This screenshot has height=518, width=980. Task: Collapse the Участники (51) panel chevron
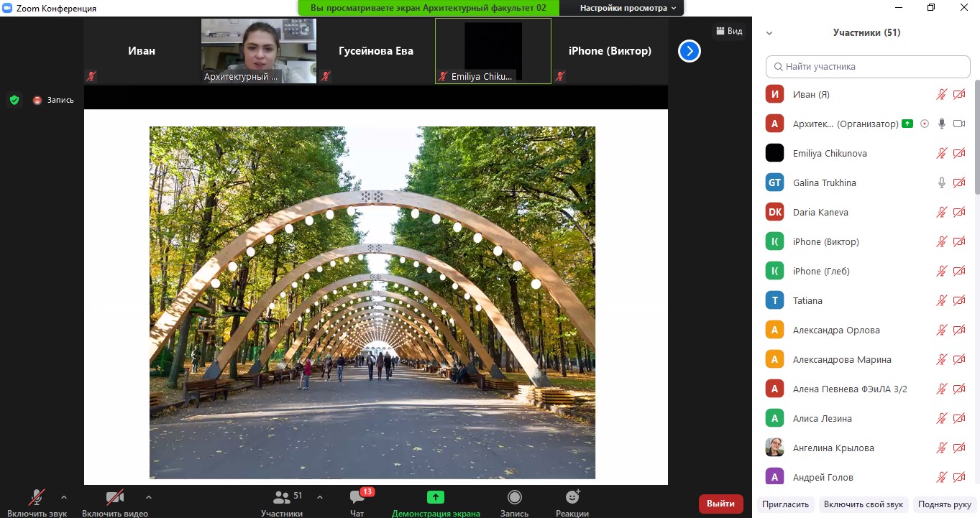click(769, 33)
